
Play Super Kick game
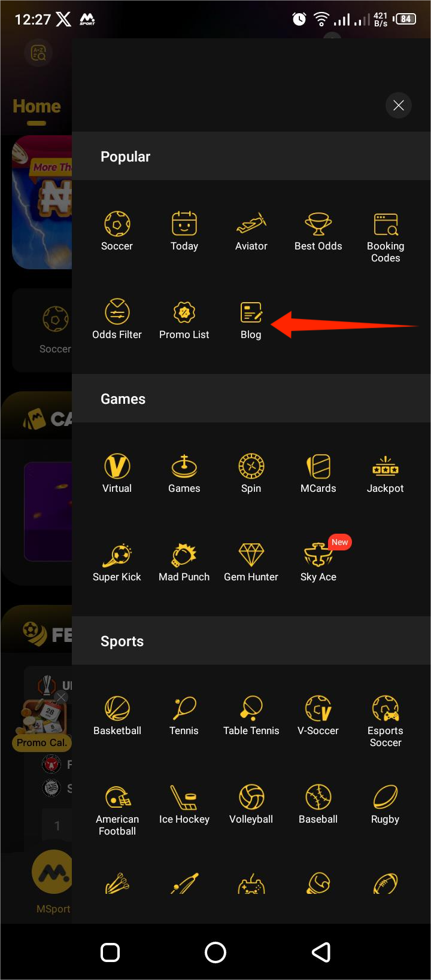[117, 555]
